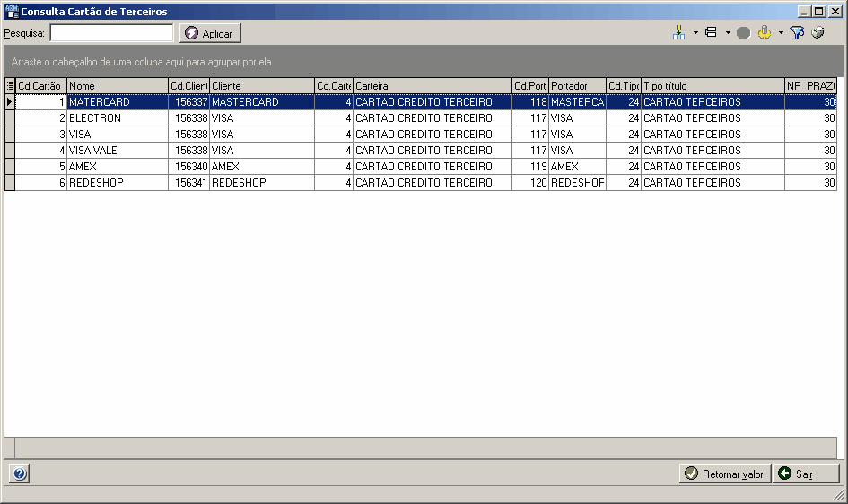Open dropdown arrow next to layout icon
Image resolution: width=848 pixels, height=504 pixels.
[728, 33]
